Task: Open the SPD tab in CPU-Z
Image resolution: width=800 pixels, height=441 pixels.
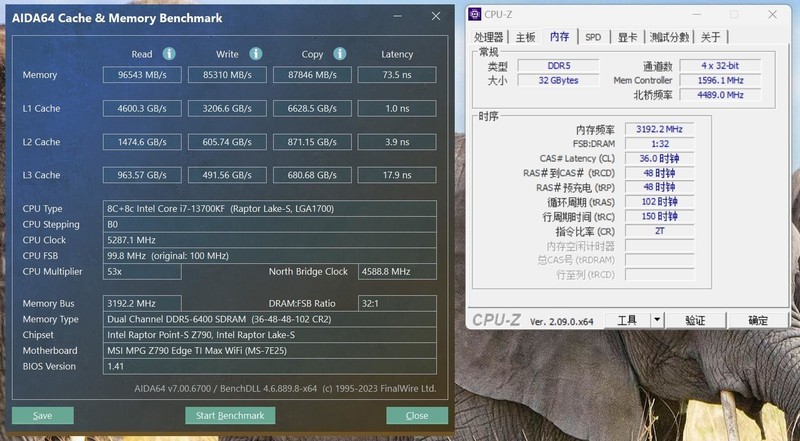Action: 593,37
